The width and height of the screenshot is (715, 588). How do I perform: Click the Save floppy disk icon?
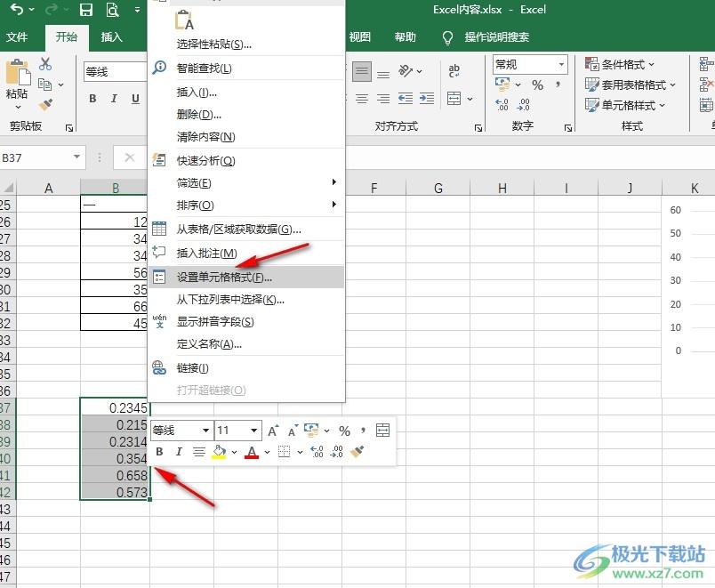pos(85,10)
